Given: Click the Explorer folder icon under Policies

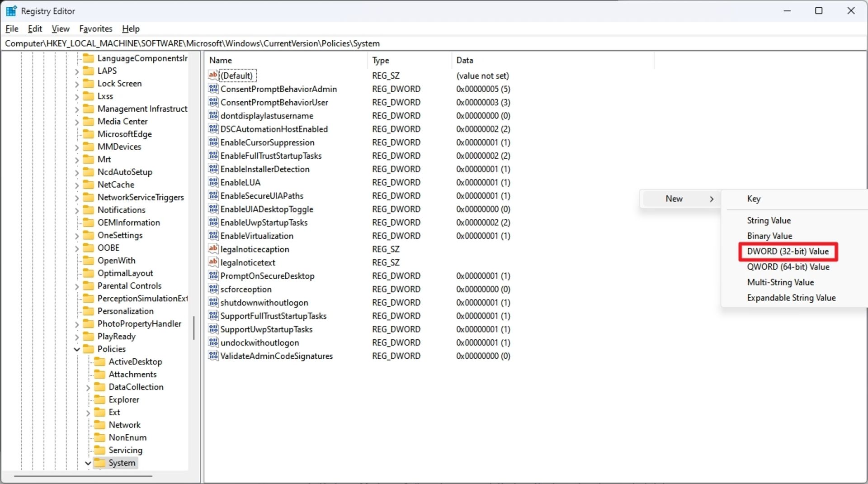Looking at the screenshot, I should 99,399.
